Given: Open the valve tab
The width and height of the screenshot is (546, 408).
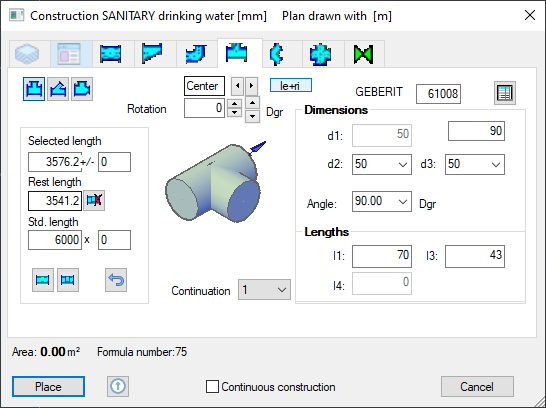Looking at the screenshot, I should click(364, 54).
